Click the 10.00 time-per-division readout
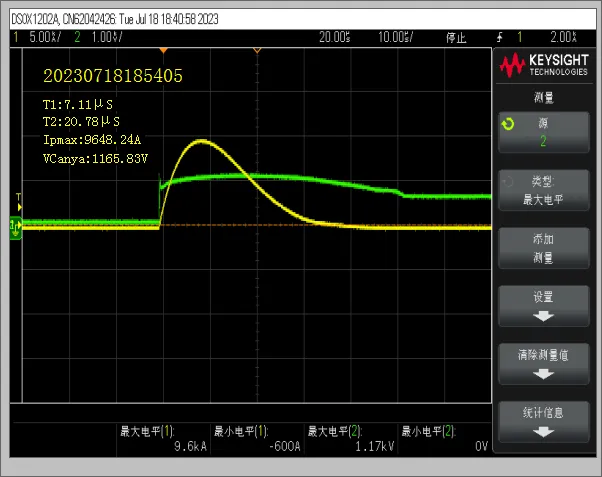The image size is (602, 477). tap(396, 36)
